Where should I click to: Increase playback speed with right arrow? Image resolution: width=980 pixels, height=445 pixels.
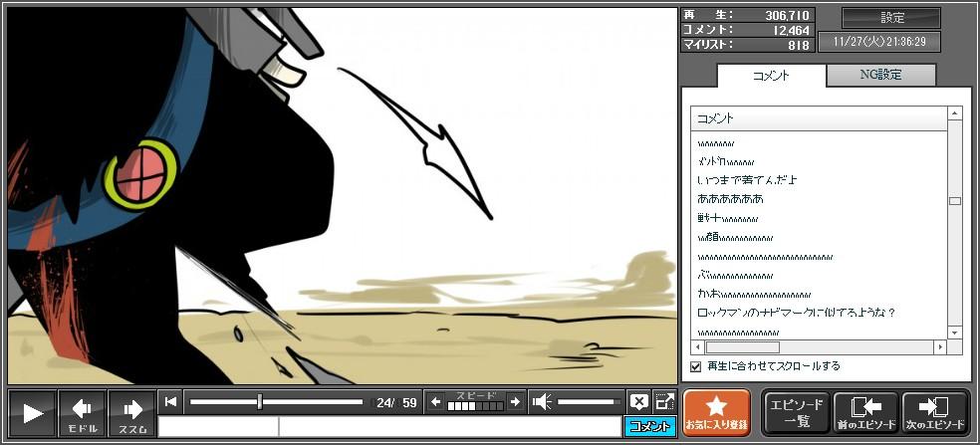point(514,402)
